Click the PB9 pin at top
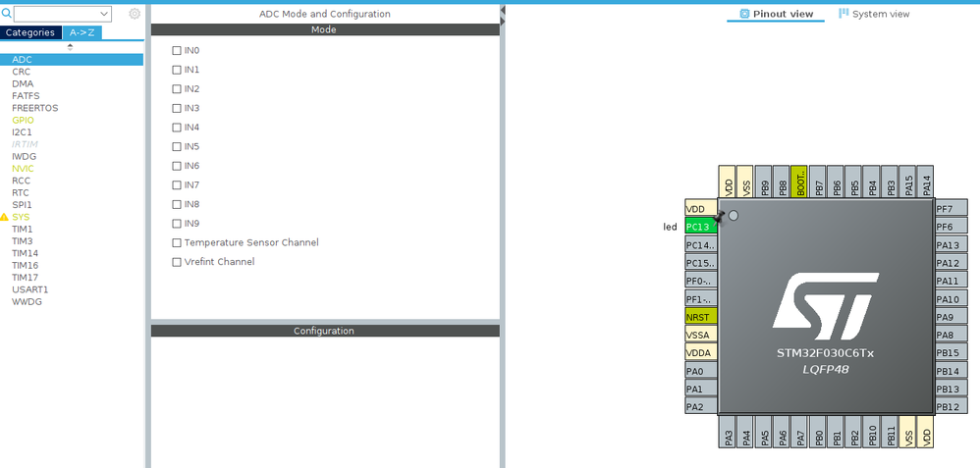This screenshot has height=468, width=980. tap(763, 182)
